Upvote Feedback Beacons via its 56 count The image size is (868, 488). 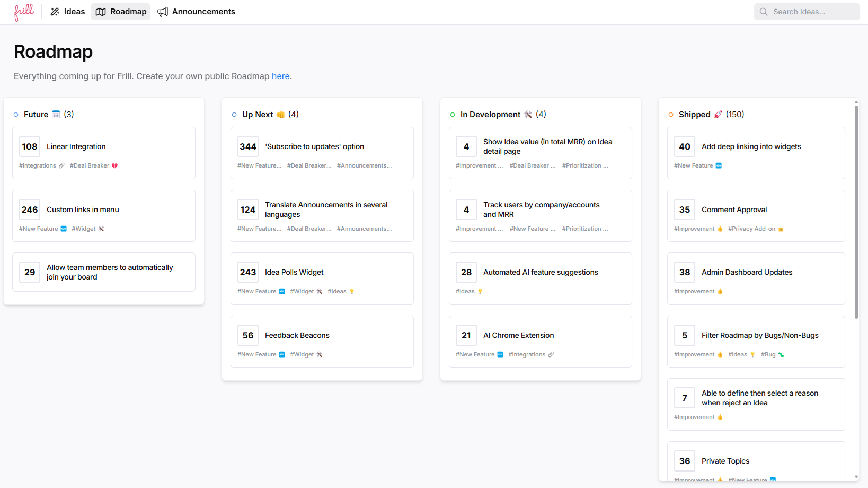[248, 336]
